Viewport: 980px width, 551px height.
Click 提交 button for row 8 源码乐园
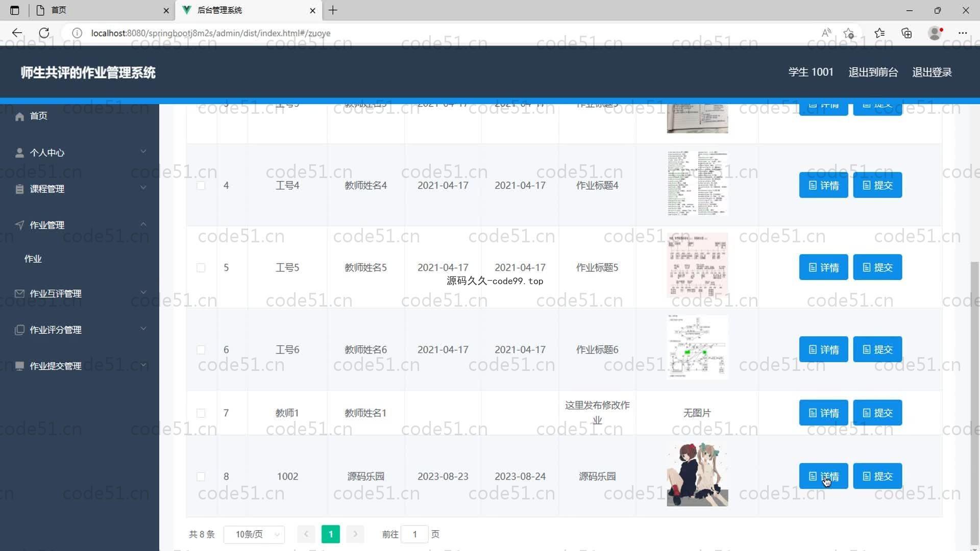pyautogui.click(x=877, y=476)
